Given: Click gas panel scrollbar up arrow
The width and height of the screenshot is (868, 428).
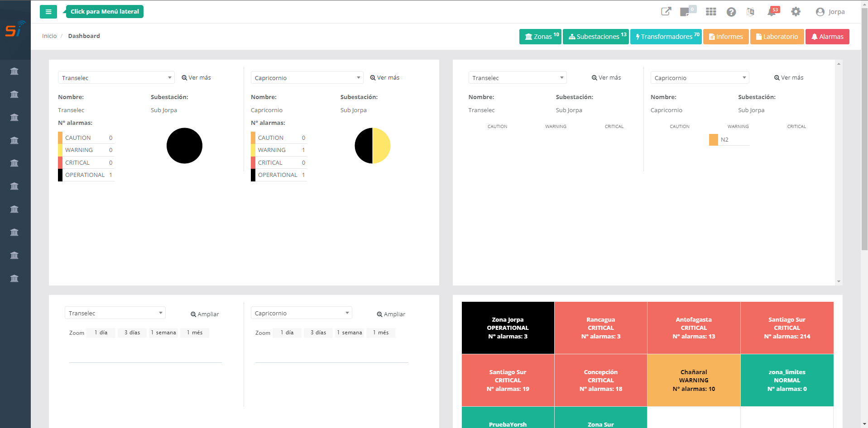Looking at the screenshot, I should tap(839, 64).
